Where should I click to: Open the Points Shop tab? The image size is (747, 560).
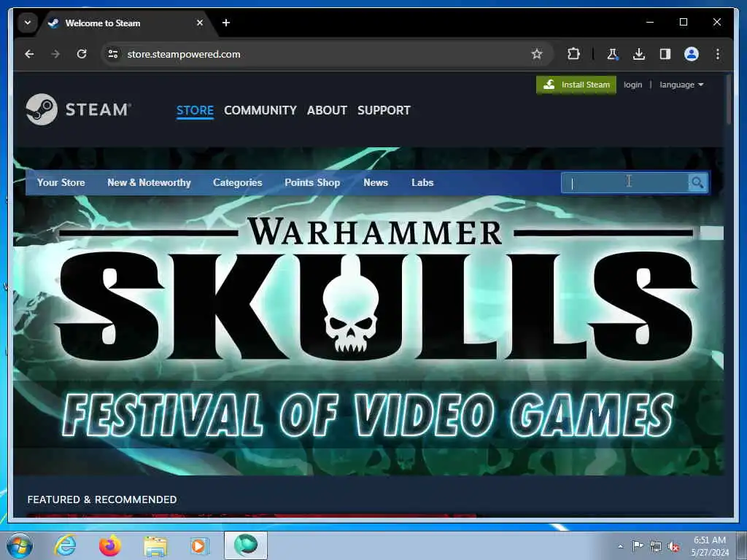pos(312,182)
